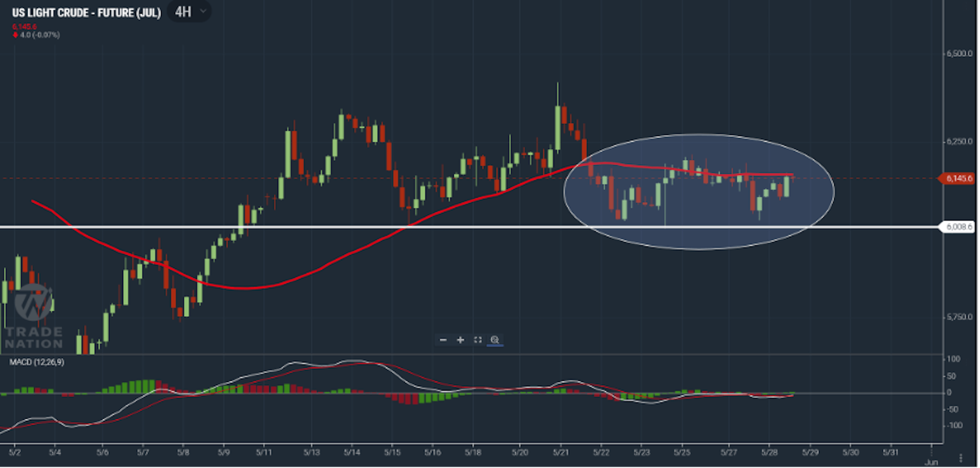Click the 5/13 date on time axis

tap(312, 453)
